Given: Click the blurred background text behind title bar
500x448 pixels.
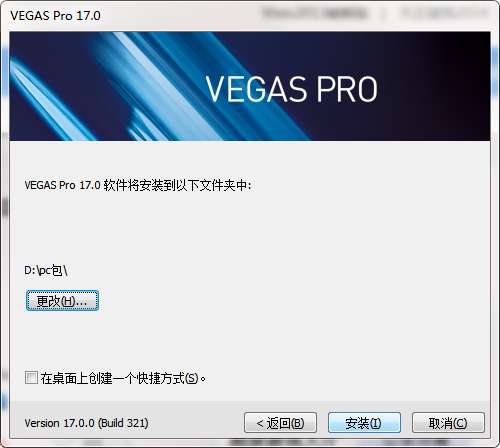Looking at the screenshot, I should [373, 13].
